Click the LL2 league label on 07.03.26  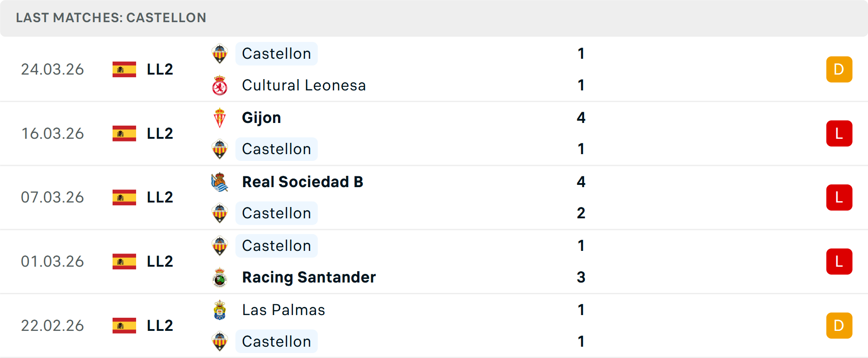[160, 198]
